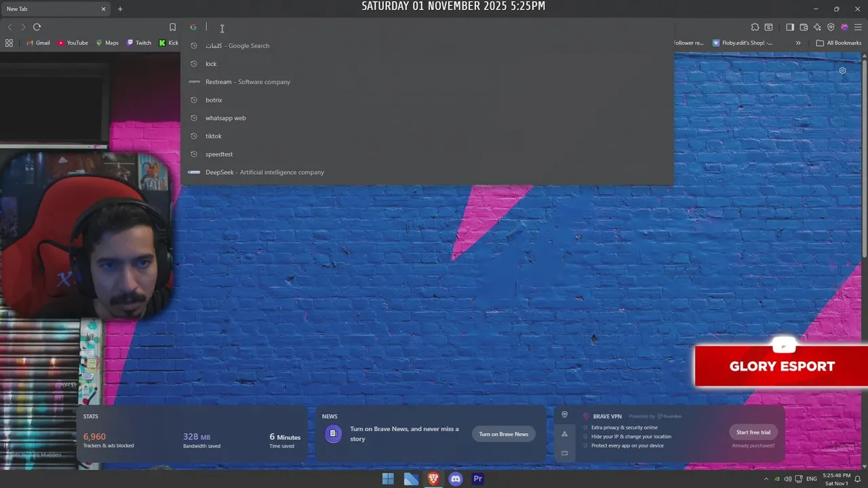Open the blue app icon beside Start
This screenshot has width=868, height=488.
click(x=411, y=479)
